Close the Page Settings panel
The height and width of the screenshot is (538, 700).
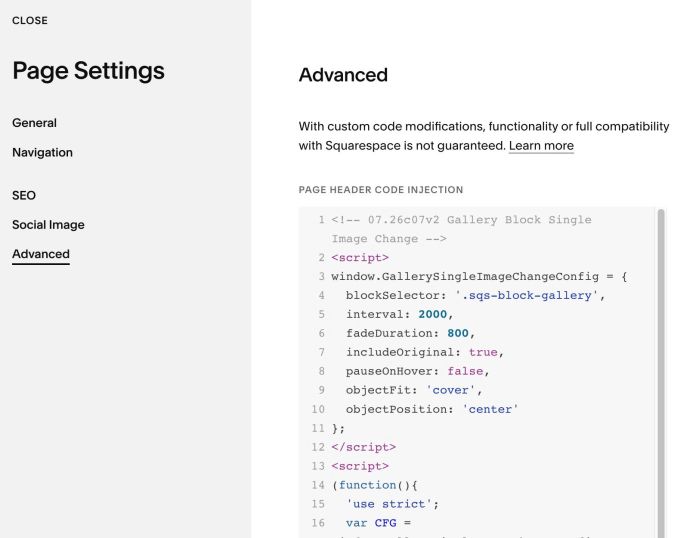30,21
